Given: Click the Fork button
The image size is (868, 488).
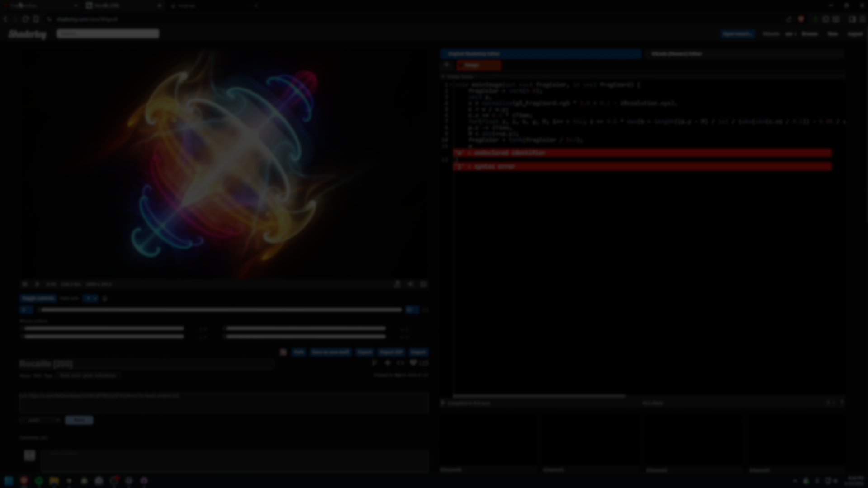Looking at the screenshot, I should [x=299, y=352].
